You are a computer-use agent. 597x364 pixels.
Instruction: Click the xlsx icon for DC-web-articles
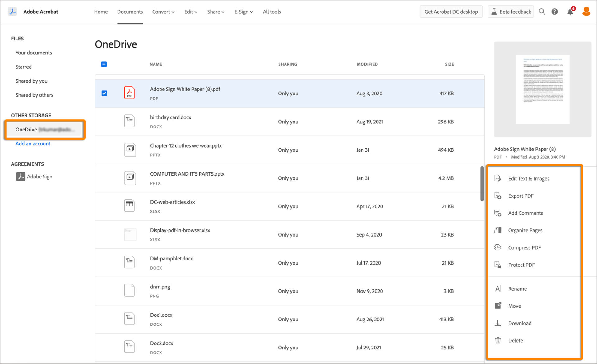pyautogui.click(x=129, y=205)
